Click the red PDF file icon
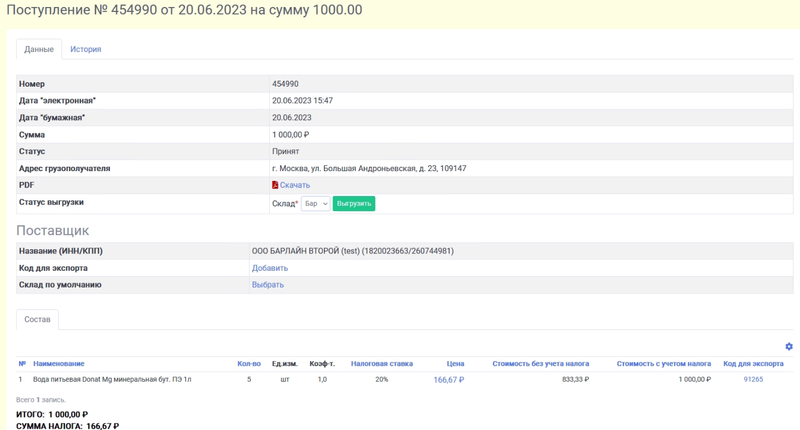 (x=275, y=185)
